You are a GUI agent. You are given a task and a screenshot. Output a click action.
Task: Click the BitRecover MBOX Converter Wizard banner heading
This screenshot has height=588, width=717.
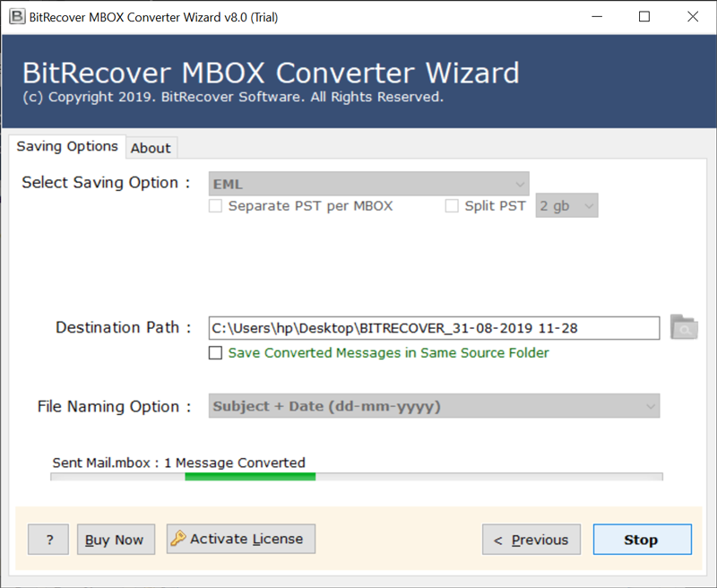[x=272, y=73]
